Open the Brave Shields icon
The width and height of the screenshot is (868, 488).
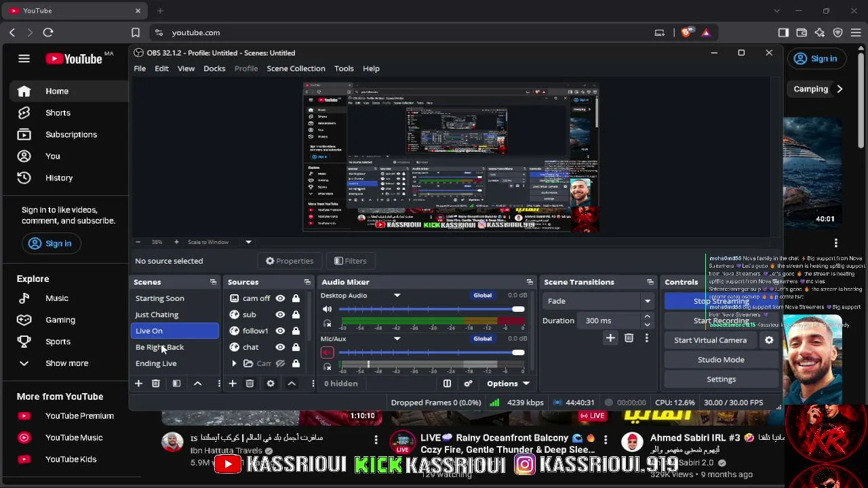pyautogui.click(x=687, y=33)
